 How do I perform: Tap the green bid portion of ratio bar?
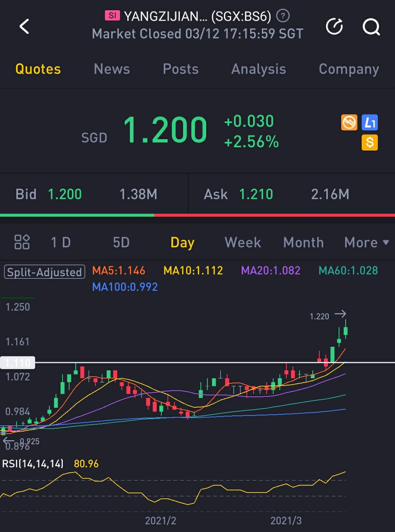[77, 215]
